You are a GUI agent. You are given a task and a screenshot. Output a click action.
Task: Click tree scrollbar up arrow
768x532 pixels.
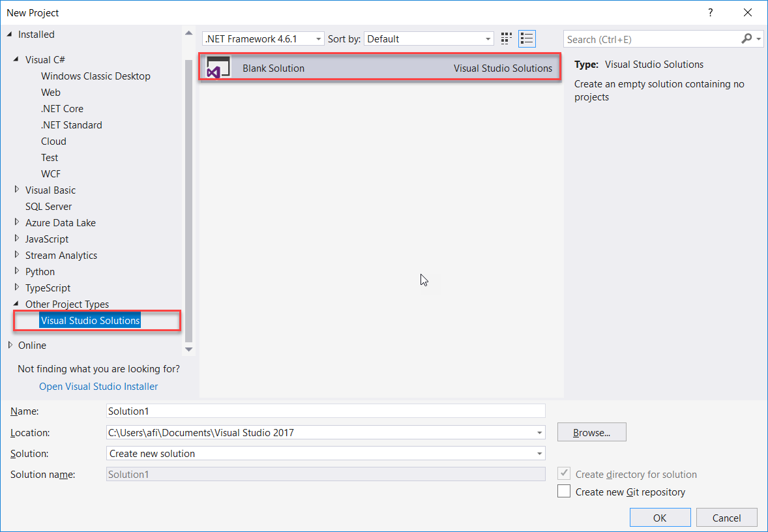click(188, 33)
